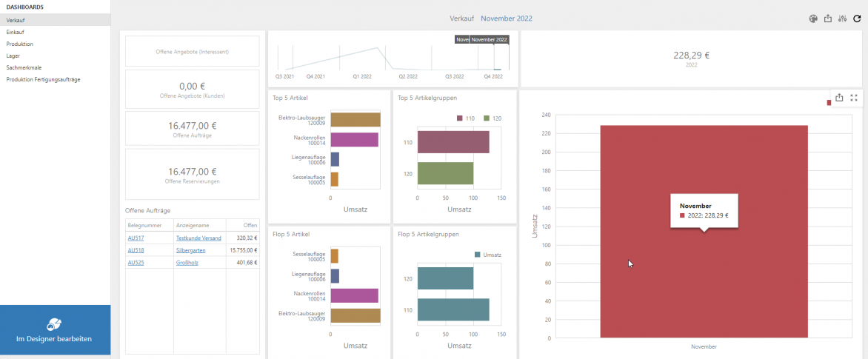Open the color scheme palette icon
868x359 pixels.
pyautogui.click(x=812, y=19)
